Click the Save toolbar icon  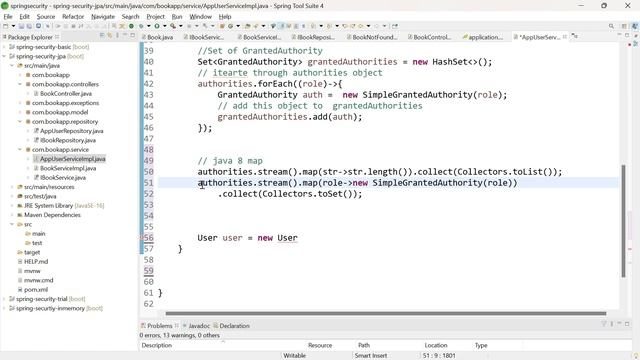tap(21, 26)
